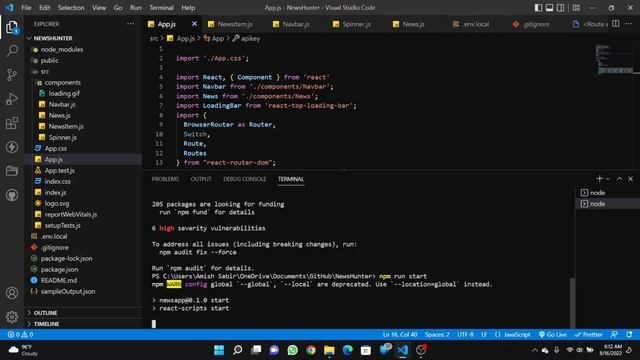Screen dimensions: 640x360
Task: Collapse the src folder
Action: pos(83,71)
